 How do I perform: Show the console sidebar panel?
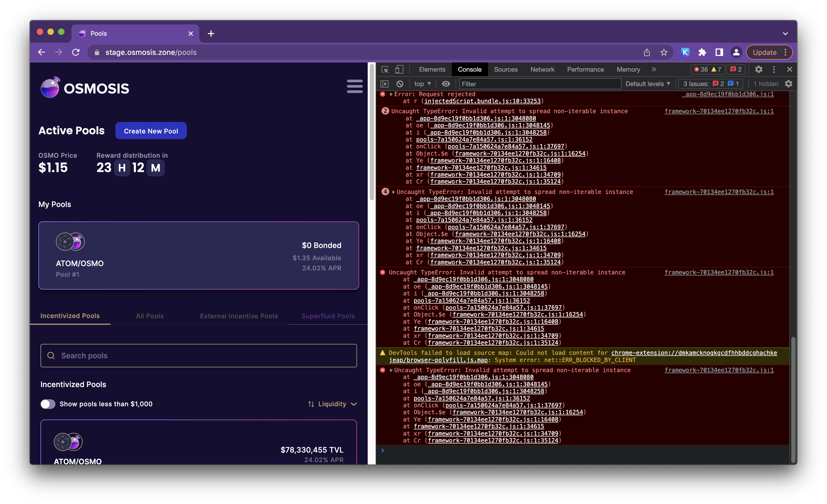(385, 84)
